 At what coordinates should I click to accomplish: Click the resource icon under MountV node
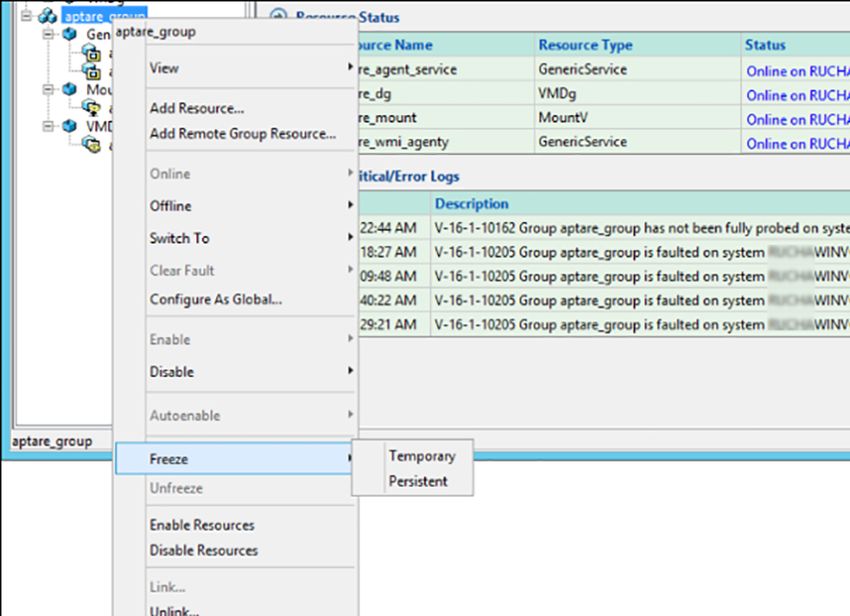(92, 108)
